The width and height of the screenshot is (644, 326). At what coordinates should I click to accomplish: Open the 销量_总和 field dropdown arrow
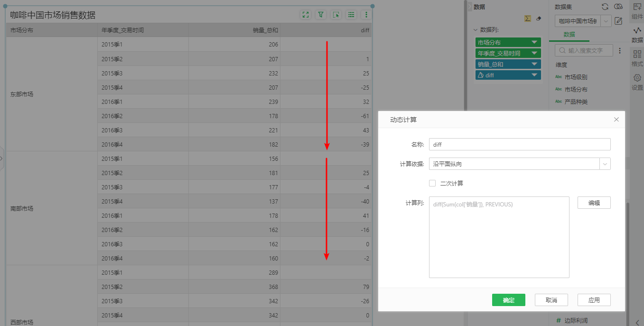pos(534,64)
